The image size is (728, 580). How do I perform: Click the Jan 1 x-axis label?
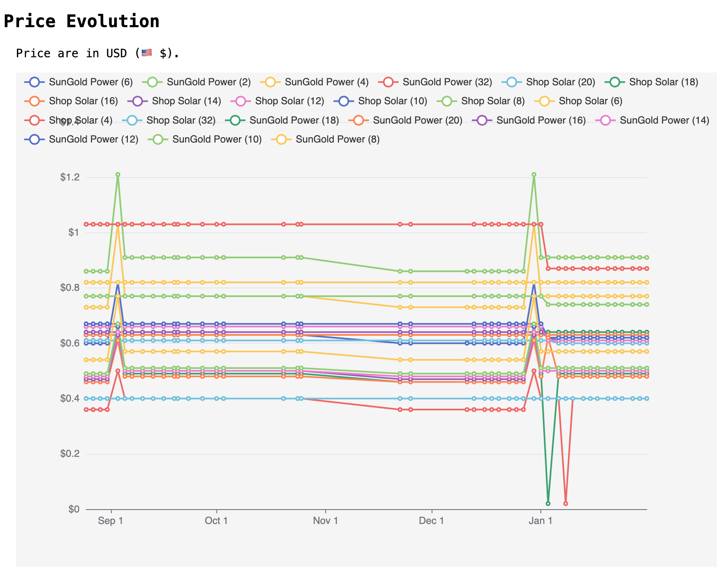[540, 521]
